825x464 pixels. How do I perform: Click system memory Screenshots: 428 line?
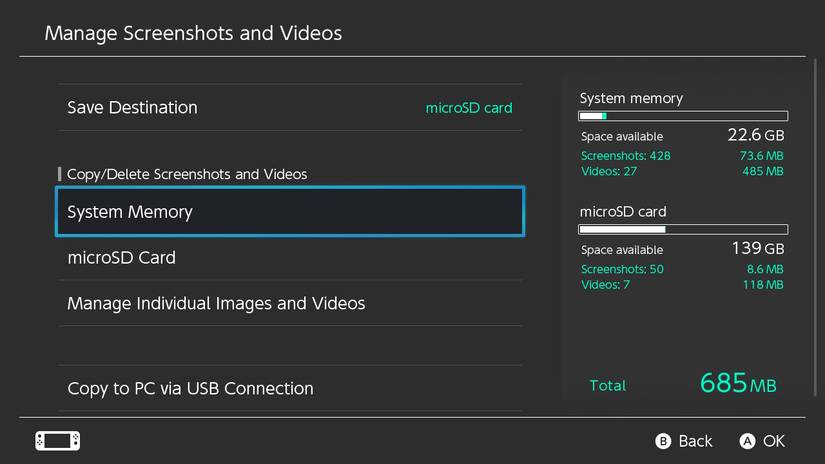coord(682,156)
